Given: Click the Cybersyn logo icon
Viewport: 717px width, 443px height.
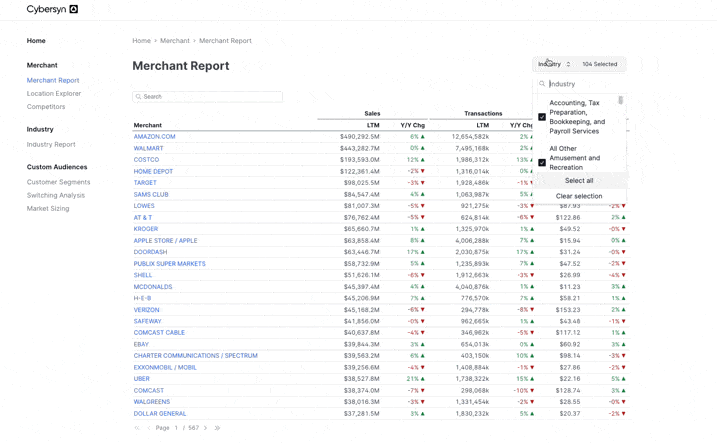Looking at the screenshot, I should 74,9.
